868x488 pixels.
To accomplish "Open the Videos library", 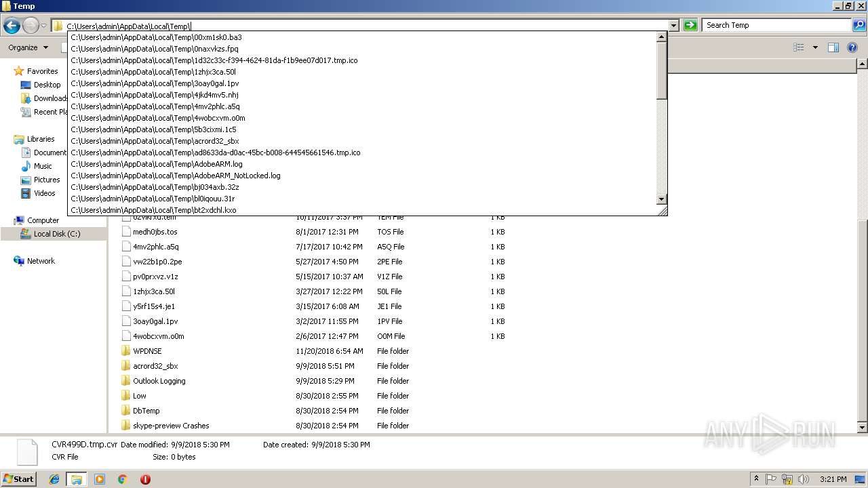I will pos(45,193).
